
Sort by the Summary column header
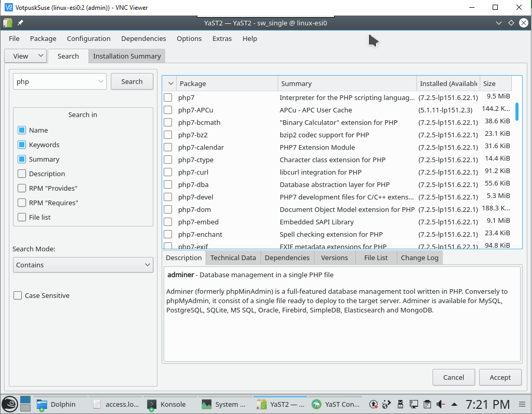tap(347, 83)
